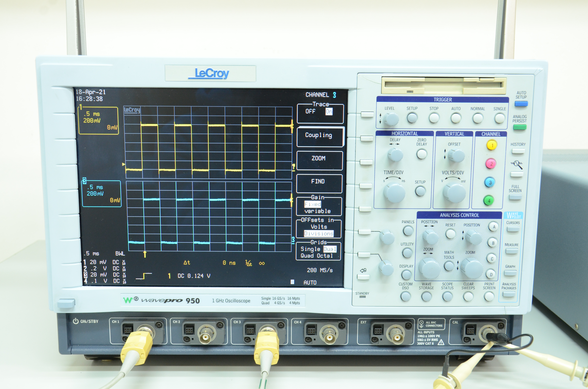Image resolution: width=588 pixels, height=389 pixels.
Task: Choose Divisions in Offsets menu
Action: coord(319,233)
